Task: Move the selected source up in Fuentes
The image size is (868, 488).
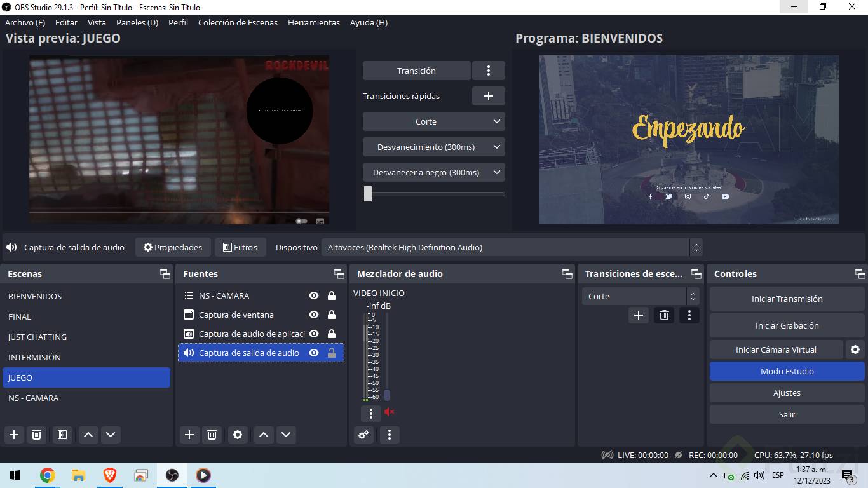Action: [264, 435]
